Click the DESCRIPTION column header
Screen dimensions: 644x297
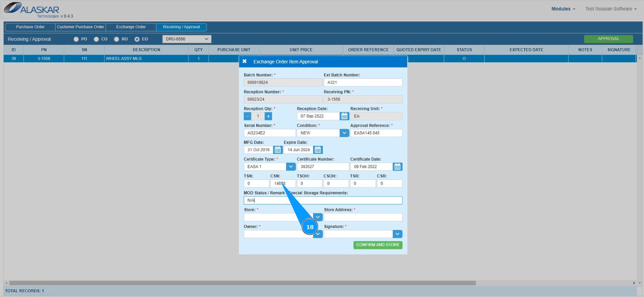click(x=146, y=50)
